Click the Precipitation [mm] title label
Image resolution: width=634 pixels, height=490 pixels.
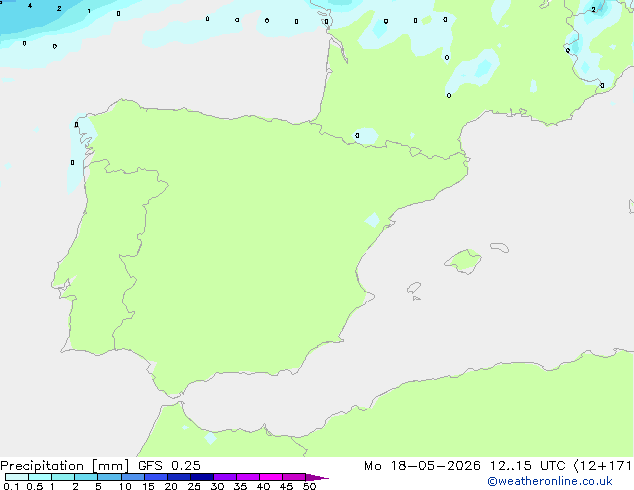tap(64, 466)
